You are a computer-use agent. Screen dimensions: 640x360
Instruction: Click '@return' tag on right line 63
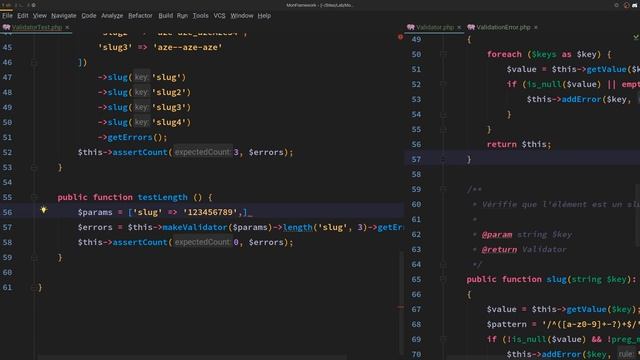(x=499, y=249)
